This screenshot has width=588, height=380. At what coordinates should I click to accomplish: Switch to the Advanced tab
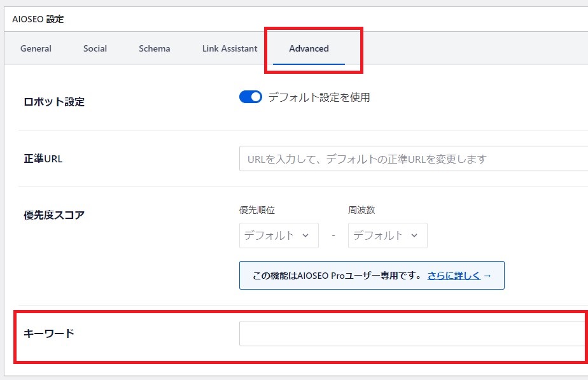309,48
